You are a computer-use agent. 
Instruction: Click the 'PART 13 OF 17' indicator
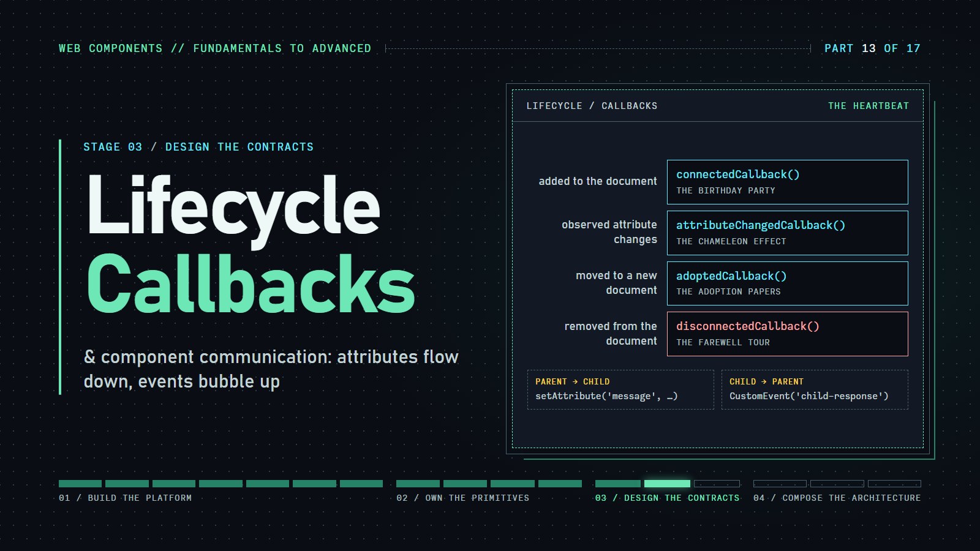[872, 48]
